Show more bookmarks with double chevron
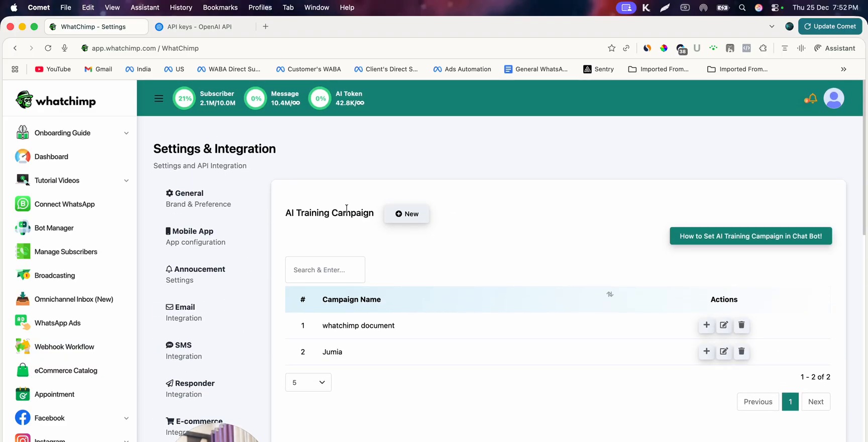868x442 pixels. (x=843, y=69)
